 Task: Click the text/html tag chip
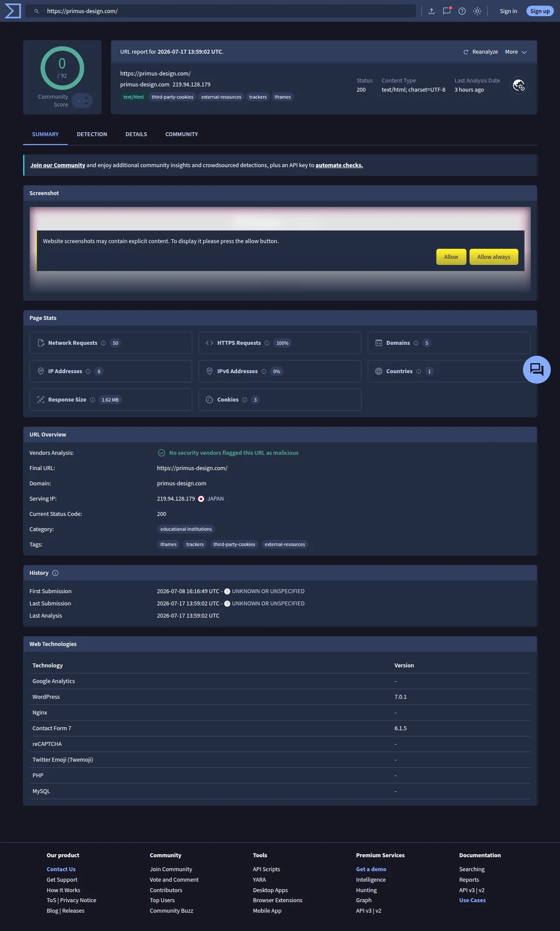click(133, 97)
